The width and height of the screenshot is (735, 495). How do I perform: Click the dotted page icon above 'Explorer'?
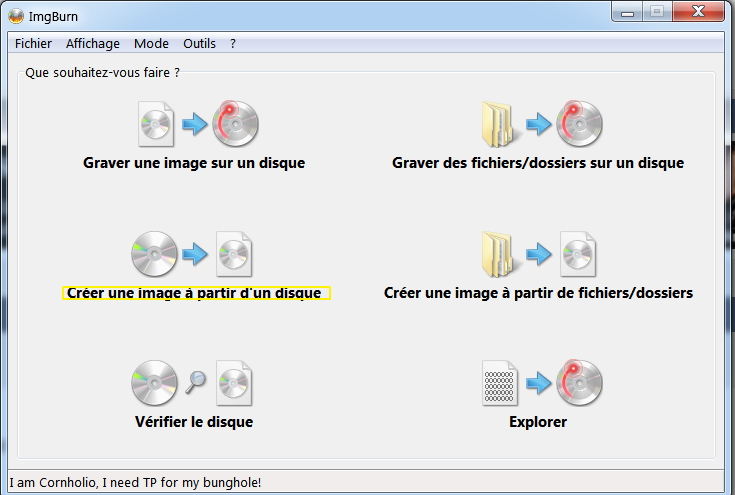(x=500, y=383)
